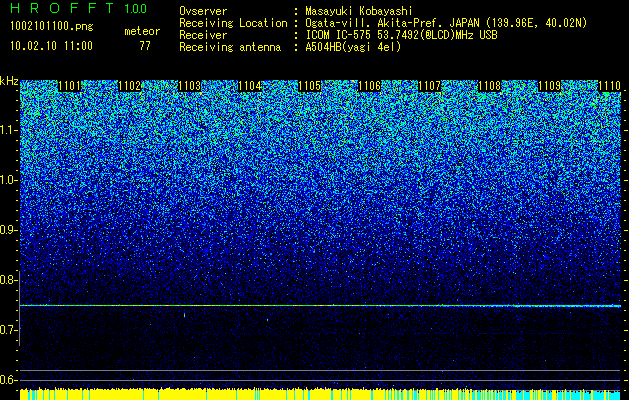The height and width of the screenshot is (400, 629).
Task: Click the 0.6 kHz axis label
Action: click(8, 380)
